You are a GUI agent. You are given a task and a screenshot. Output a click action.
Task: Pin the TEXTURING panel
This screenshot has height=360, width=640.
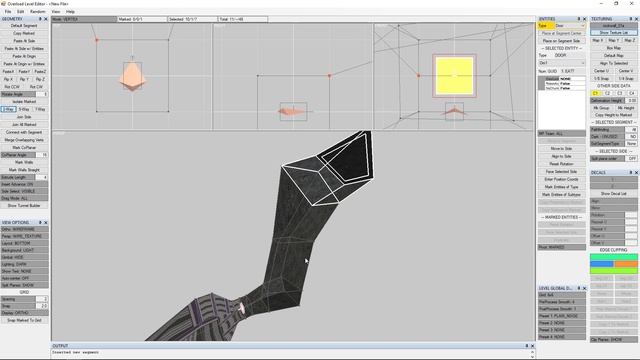pos(631,19)
